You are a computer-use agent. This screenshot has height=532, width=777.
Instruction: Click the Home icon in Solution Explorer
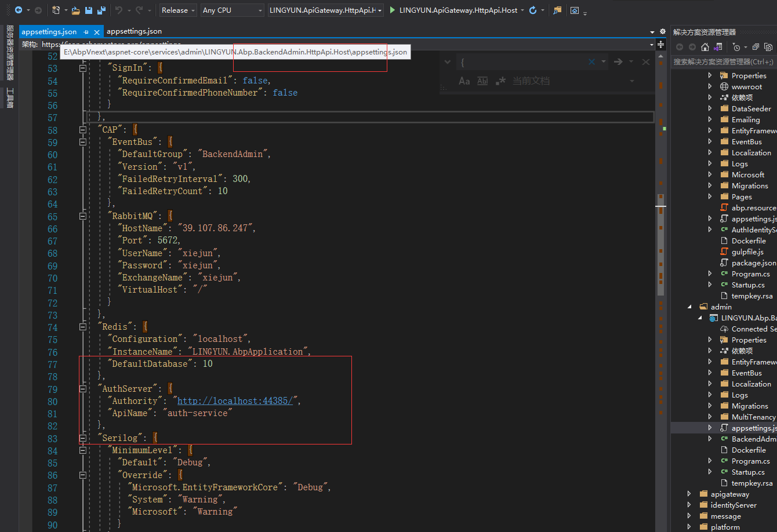click(705, 46)
